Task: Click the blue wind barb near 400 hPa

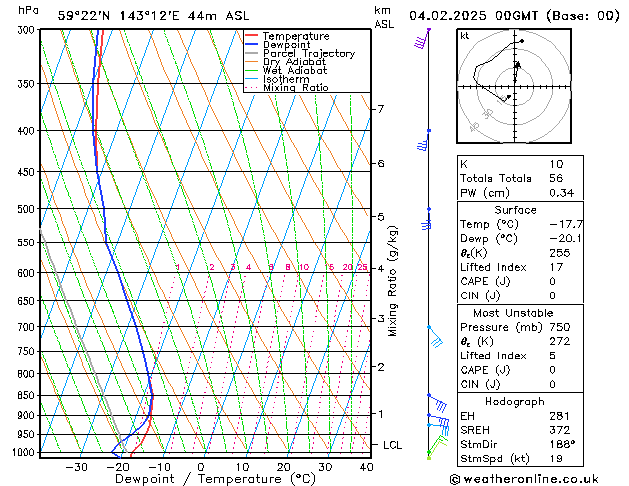Action: tap(423, 140)
